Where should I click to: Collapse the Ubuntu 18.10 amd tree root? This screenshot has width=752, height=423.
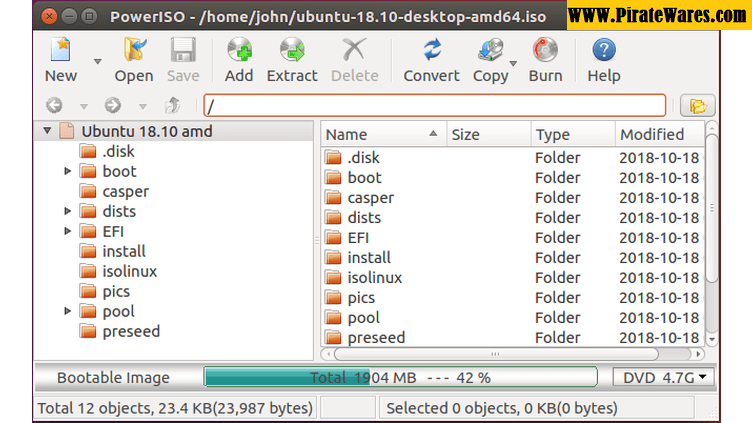coord(47,130)
